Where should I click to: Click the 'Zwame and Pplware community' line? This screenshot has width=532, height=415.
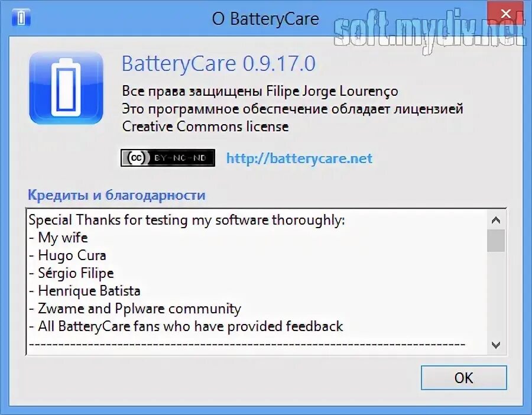[135, 309]
